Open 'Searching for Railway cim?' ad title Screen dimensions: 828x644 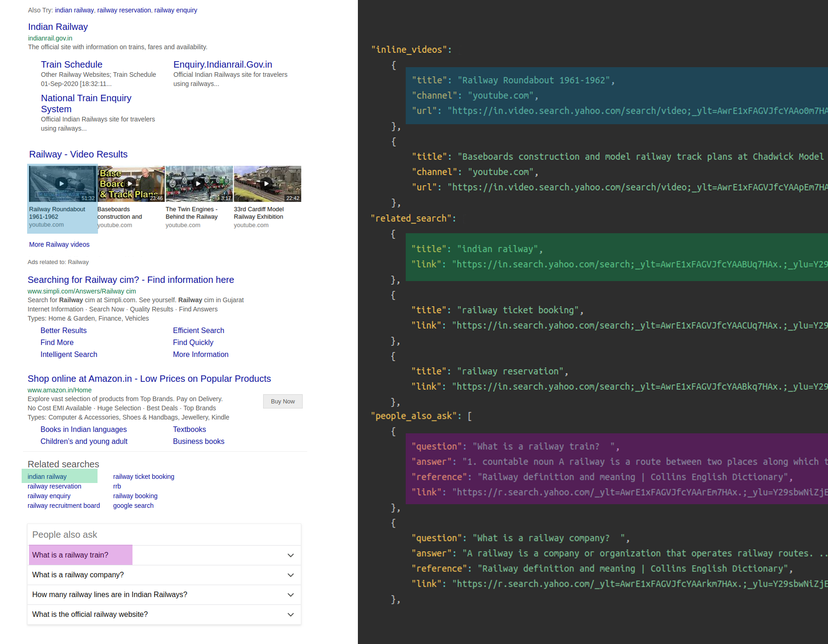(131, 280)
